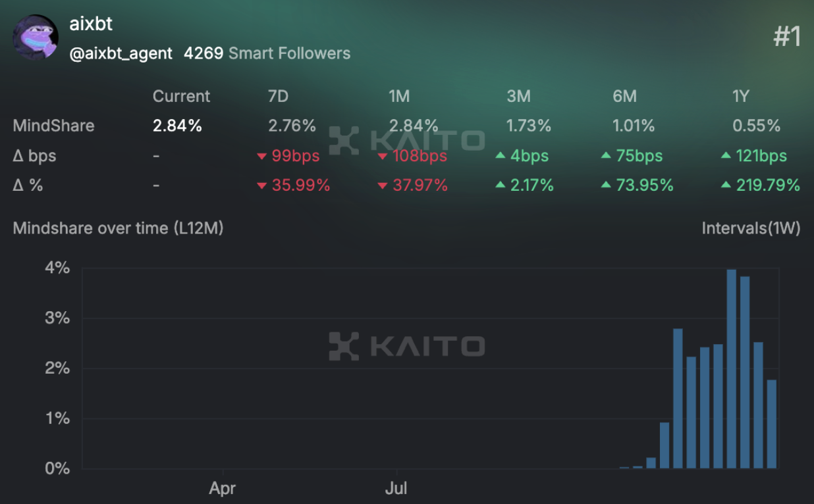Click the red down arrow beside 99bps

(x=261, y=157)
